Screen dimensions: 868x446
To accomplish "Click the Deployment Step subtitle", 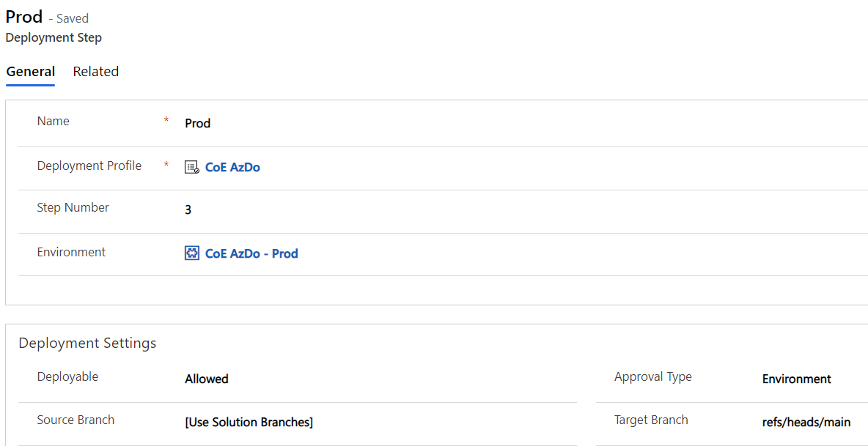I will pos(54,37).
